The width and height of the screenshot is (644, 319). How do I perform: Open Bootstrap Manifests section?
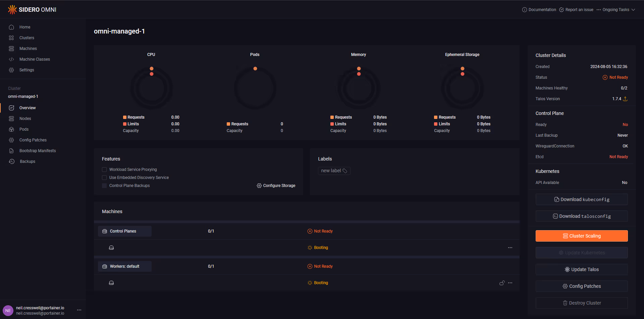(38, 151)
